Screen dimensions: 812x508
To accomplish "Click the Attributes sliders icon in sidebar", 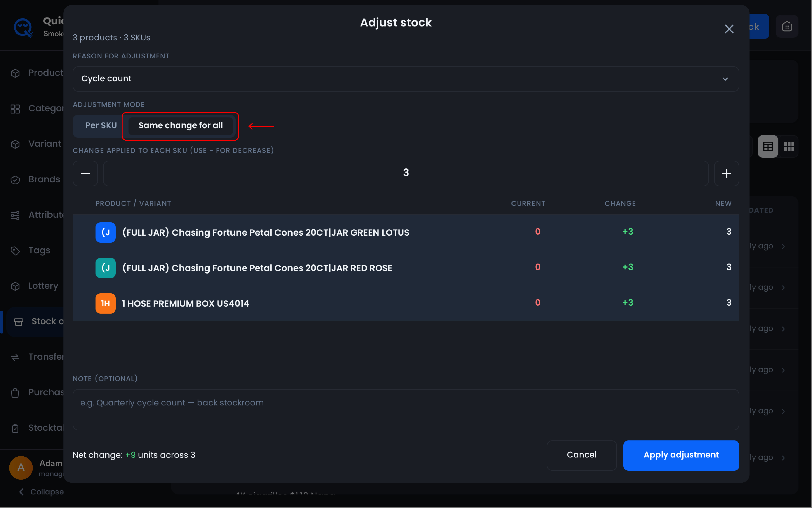I will pyautogui.click(x=15, y=215).
